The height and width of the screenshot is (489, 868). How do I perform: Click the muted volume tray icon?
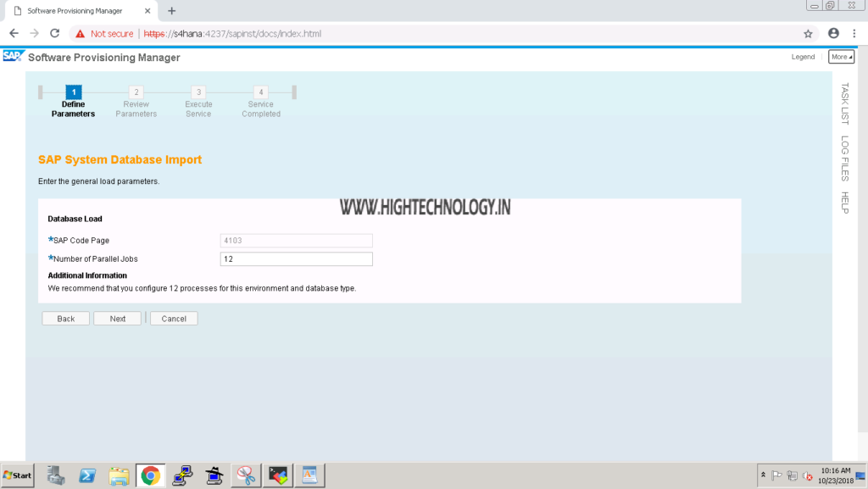808,475
